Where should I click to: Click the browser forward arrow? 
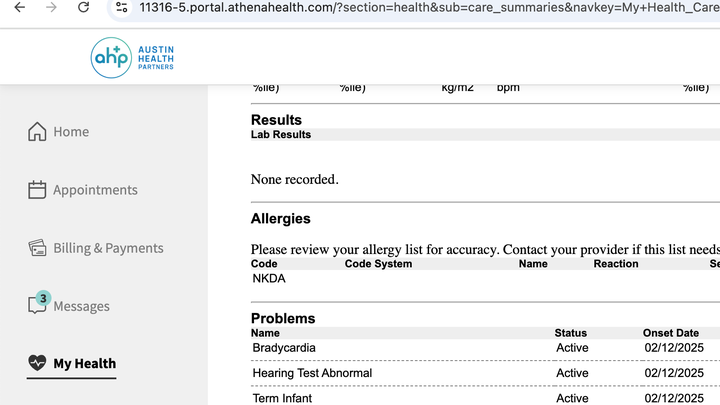point(51,7)
